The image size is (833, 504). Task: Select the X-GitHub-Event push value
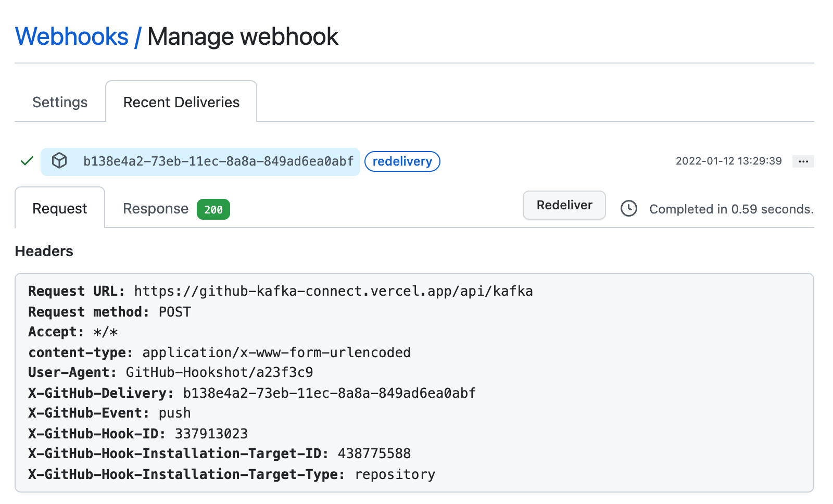click(174, 413)
